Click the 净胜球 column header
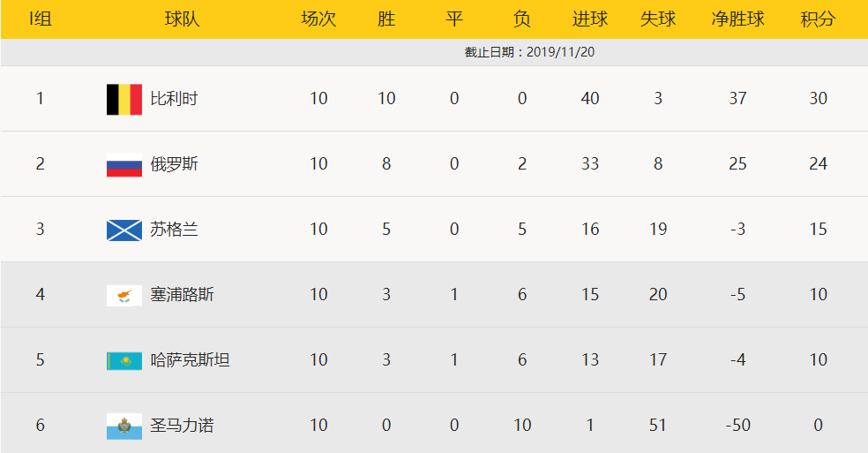Screen dimensions: 868x453 click(x=737, y=19)
